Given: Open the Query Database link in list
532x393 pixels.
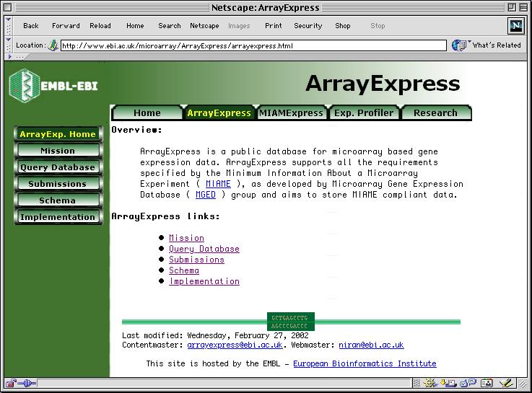Looking at the screenshot, I should pyautogui.click(x=204, y=249).
